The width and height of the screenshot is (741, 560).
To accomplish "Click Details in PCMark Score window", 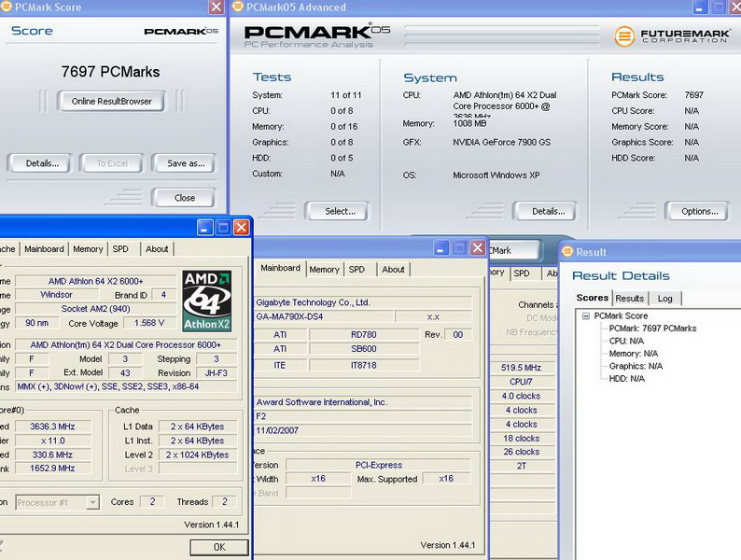I will pos(39,163).
